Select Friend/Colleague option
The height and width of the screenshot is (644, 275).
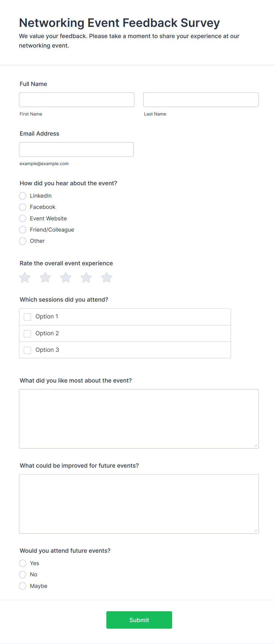pos(22,230)
